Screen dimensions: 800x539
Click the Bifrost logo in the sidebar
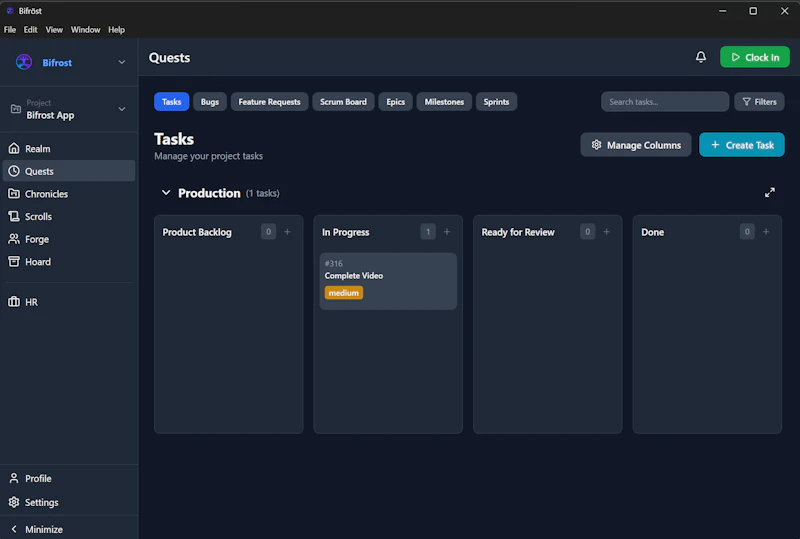click(24, 62)
